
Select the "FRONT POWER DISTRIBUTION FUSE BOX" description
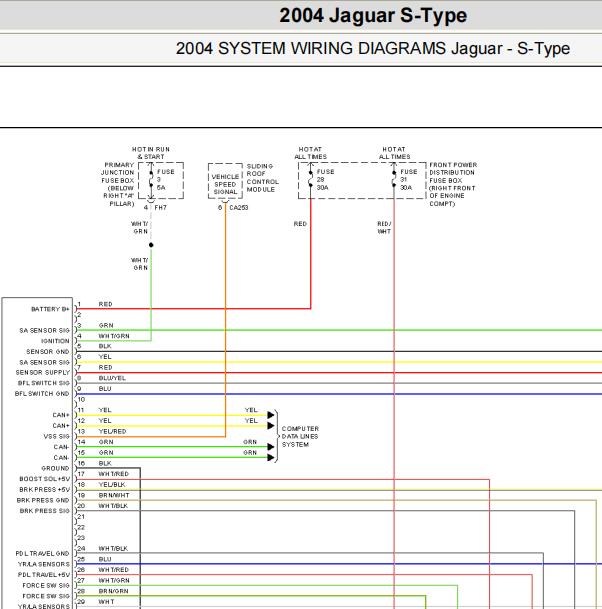coord(453,184)
